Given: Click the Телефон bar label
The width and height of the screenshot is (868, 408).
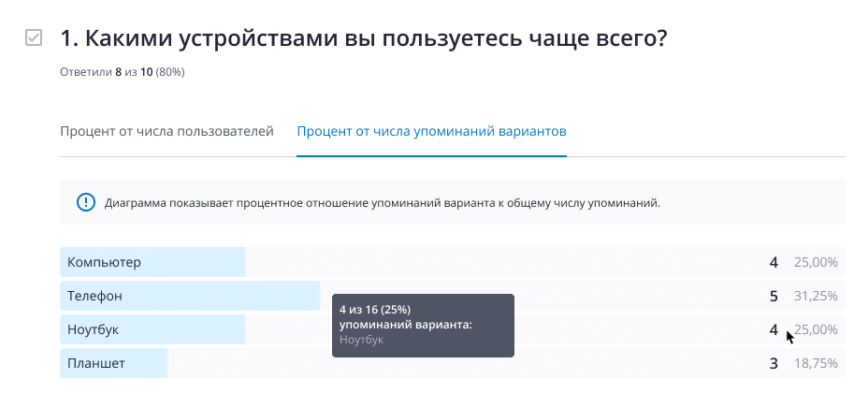Looking at the screenshot, I should pos(94,296).
